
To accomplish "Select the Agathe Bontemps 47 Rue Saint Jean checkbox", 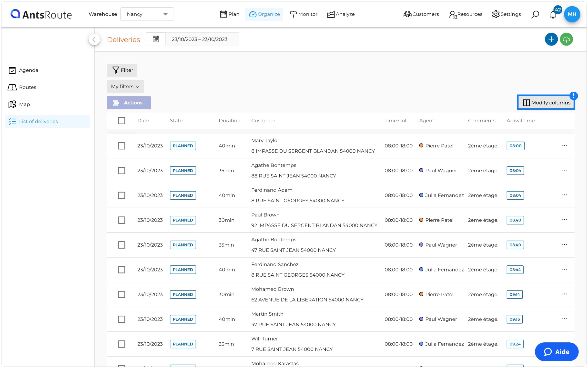I will (122, 245).
